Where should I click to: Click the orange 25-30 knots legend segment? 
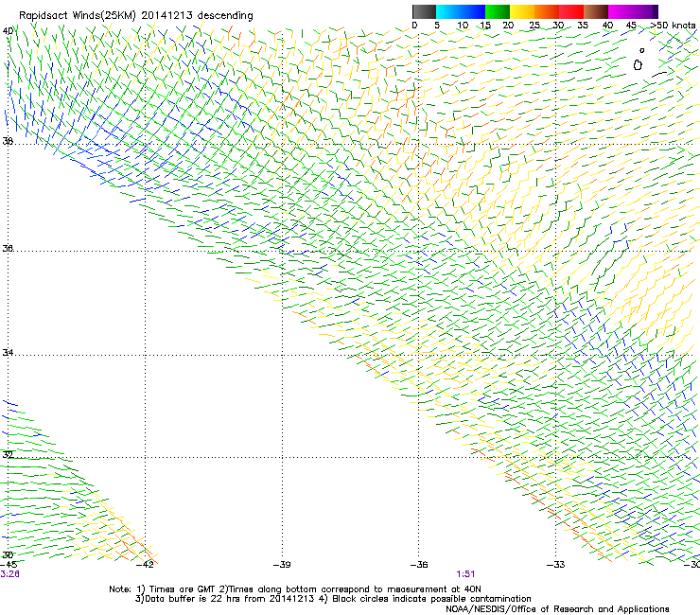coord(547,11)
